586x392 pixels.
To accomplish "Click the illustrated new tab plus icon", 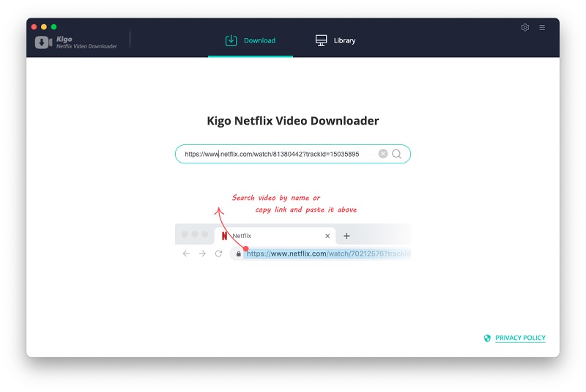I will click(x=346, y=236).
